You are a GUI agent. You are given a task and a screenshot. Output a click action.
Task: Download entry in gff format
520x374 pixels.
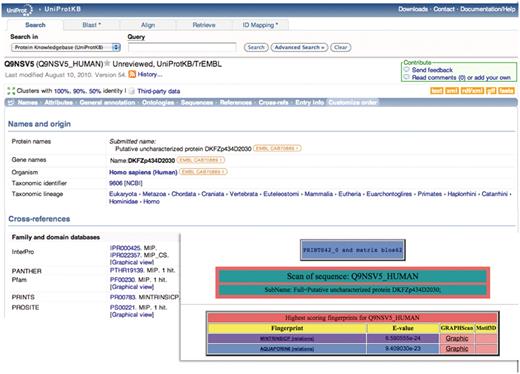[x=491, y=91]
